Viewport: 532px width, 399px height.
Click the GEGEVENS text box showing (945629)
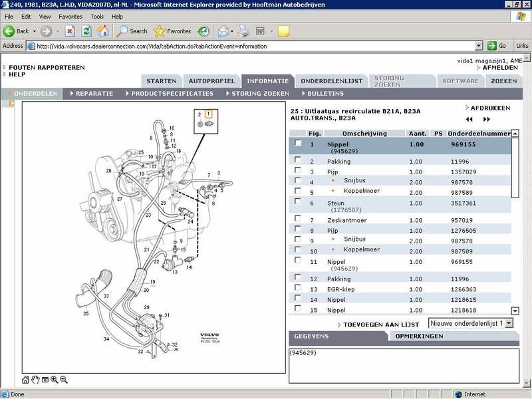tap(404, 366)
